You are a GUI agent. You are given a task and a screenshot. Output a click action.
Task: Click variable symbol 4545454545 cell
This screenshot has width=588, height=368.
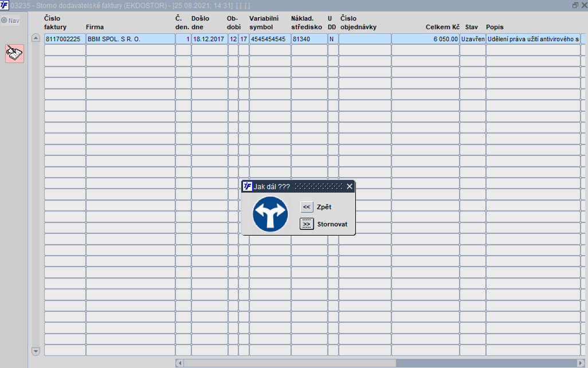(x=270, y=39)
